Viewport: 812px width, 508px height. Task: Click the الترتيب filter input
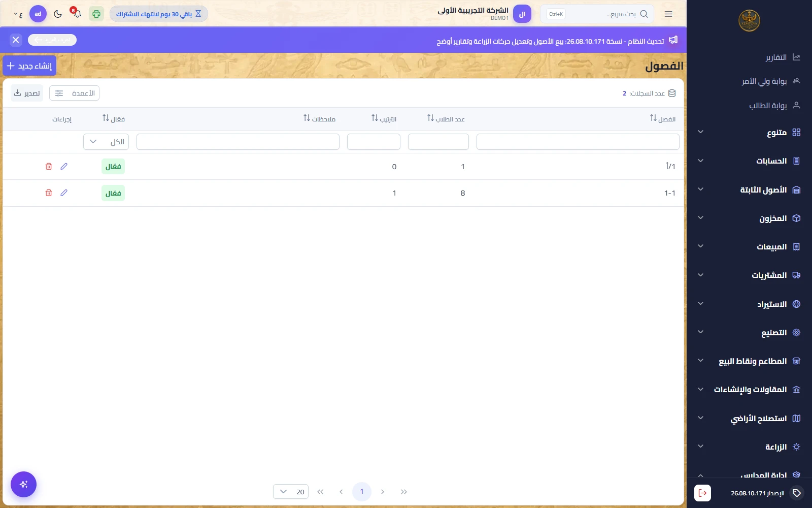click(x=374, y=142)
